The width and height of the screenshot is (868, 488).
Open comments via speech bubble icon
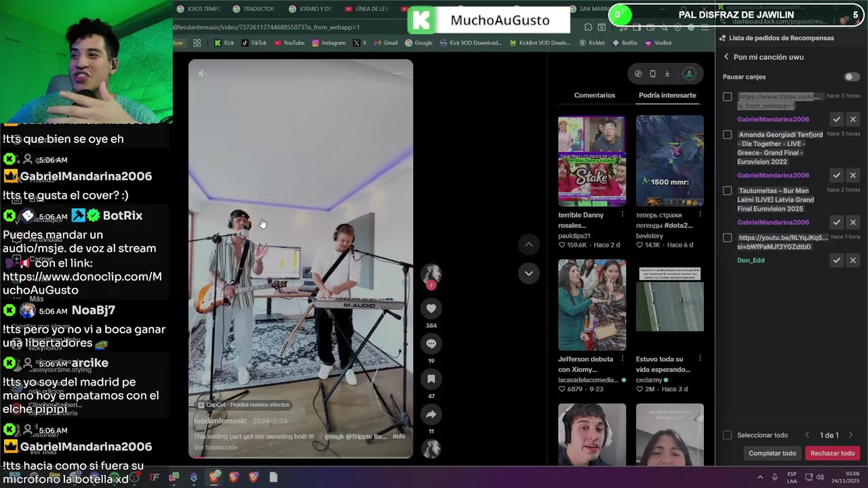[x=431, y=344]
